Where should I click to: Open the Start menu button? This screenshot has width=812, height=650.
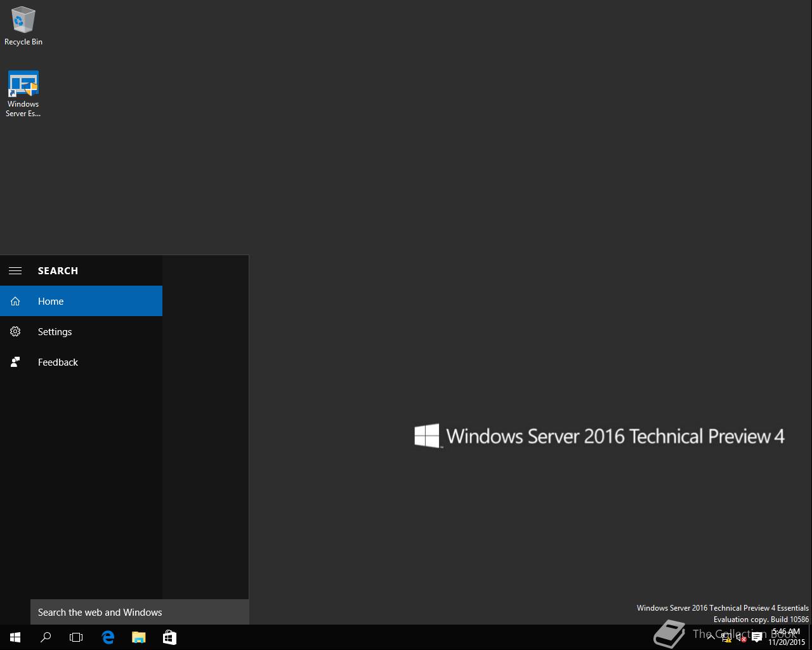click(15, 637)
